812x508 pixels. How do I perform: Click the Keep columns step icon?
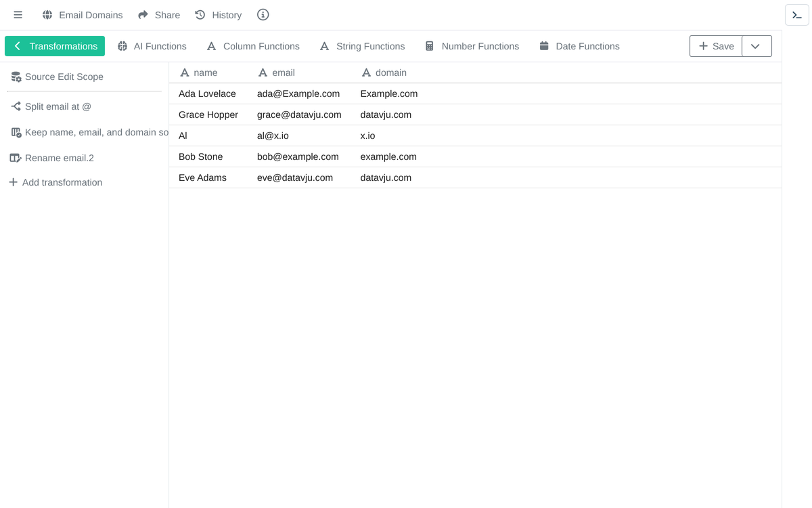point(16,133)
